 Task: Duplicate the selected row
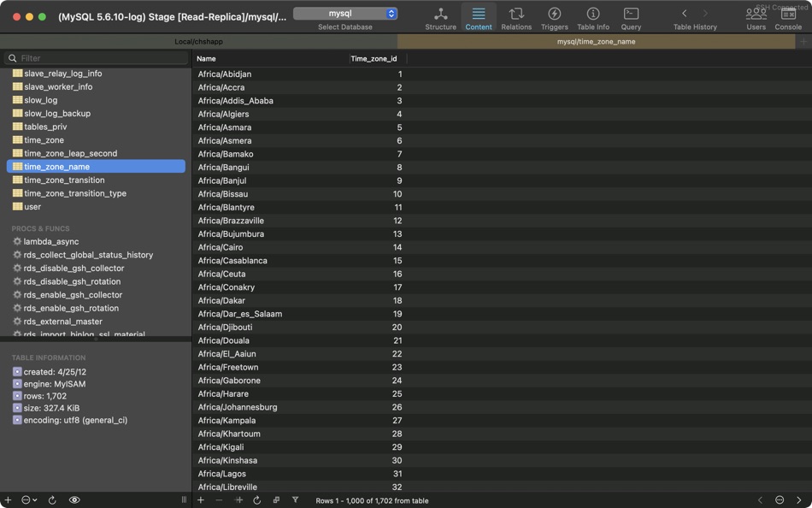coord(238,500)
